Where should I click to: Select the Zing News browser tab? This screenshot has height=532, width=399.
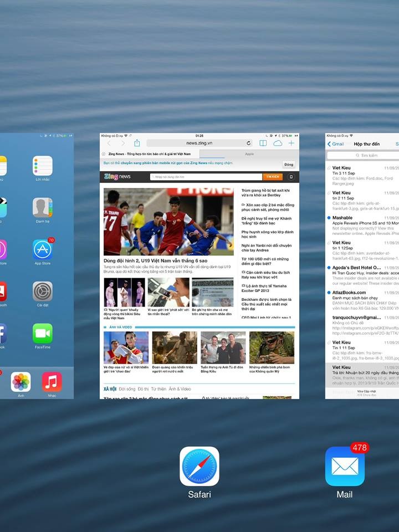[x=150, y=154]
